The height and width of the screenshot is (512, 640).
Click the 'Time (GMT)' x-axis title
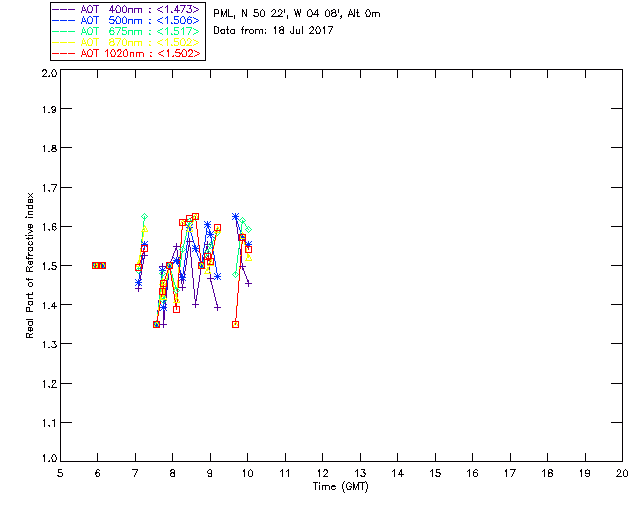click(341, 487)
